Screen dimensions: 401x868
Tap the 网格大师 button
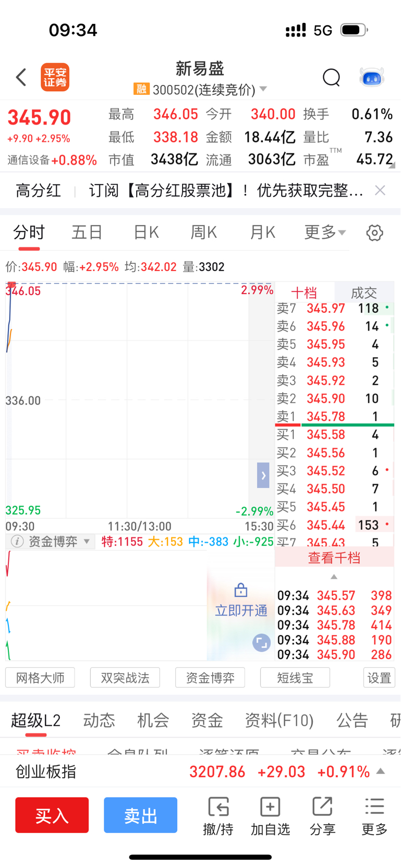click(x=40, y=678)
